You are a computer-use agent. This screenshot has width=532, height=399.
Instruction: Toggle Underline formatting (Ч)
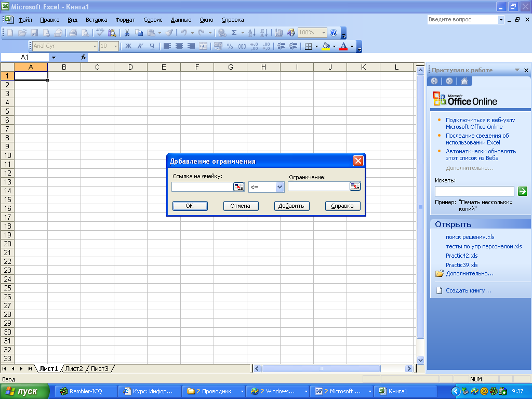(152, 46)
